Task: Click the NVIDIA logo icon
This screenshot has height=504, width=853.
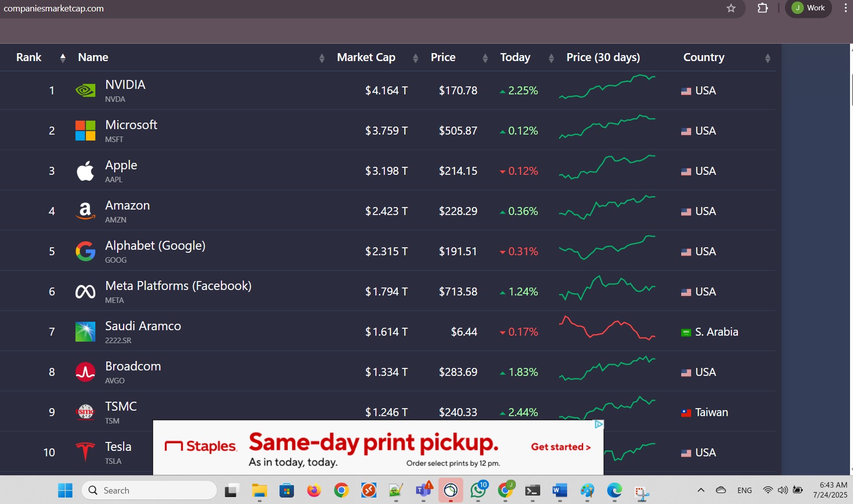Action: coord(85,90)
